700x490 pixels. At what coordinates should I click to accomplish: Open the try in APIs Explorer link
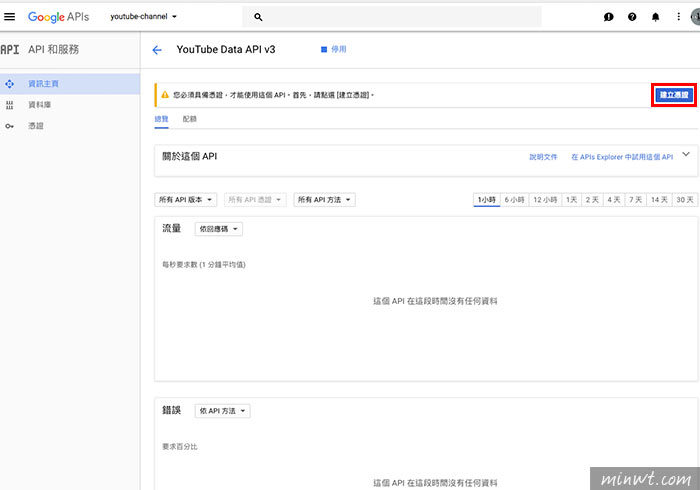622,157
